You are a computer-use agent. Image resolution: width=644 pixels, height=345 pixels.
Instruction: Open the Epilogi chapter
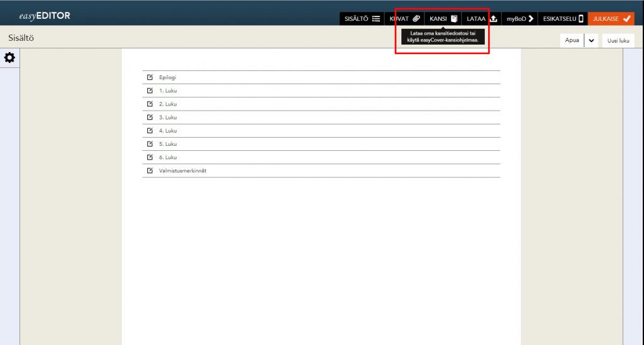(x=167, y=77)
